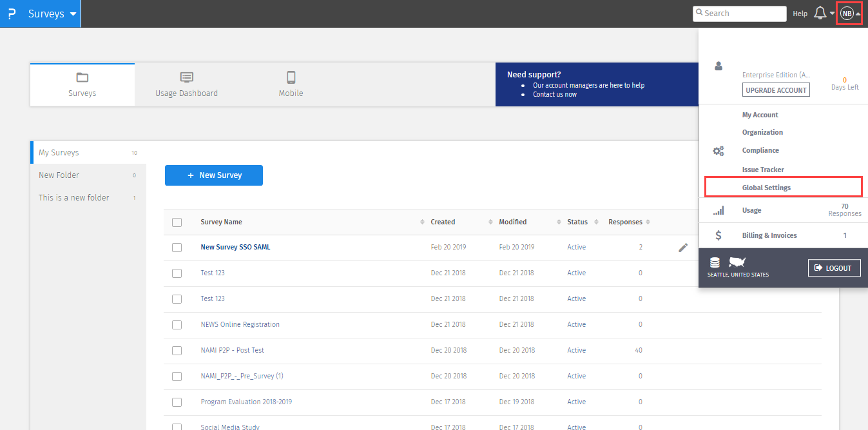Open My Account from the account menu
This screenshot has width=868, height=430.
760,115
